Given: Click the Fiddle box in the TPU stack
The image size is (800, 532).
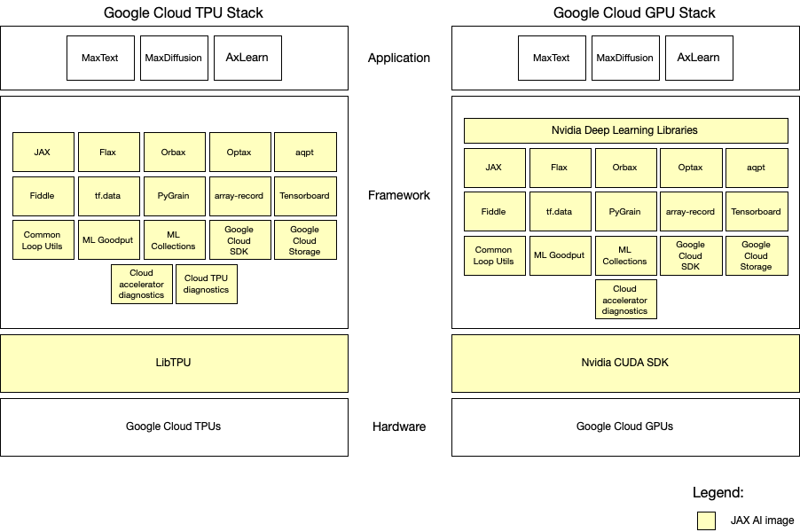Looking at the screenshot, I should tap(43, 196).
